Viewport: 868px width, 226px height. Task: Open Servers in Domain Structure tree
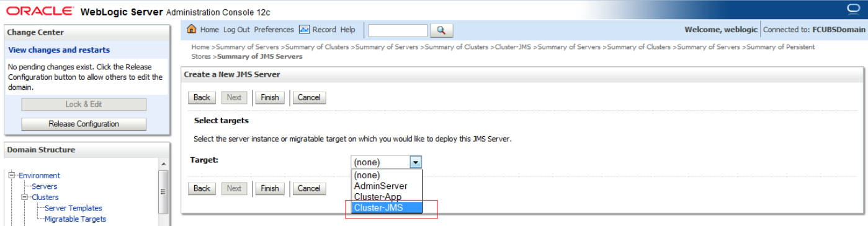[x=44, y=186]
